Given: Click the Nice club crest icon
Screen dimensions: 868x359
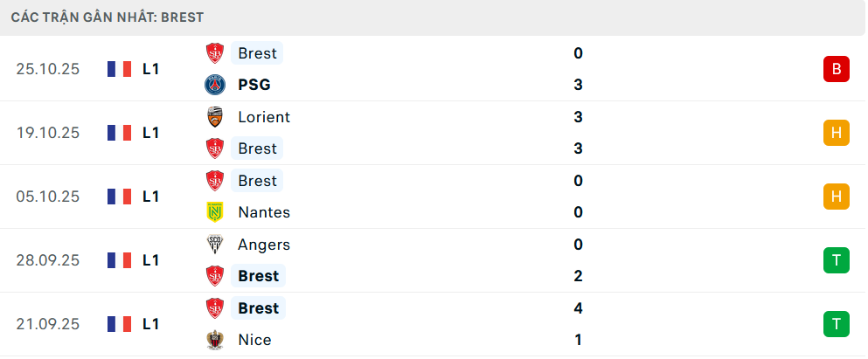Looking at the screenshot, I should pos(214,340).
